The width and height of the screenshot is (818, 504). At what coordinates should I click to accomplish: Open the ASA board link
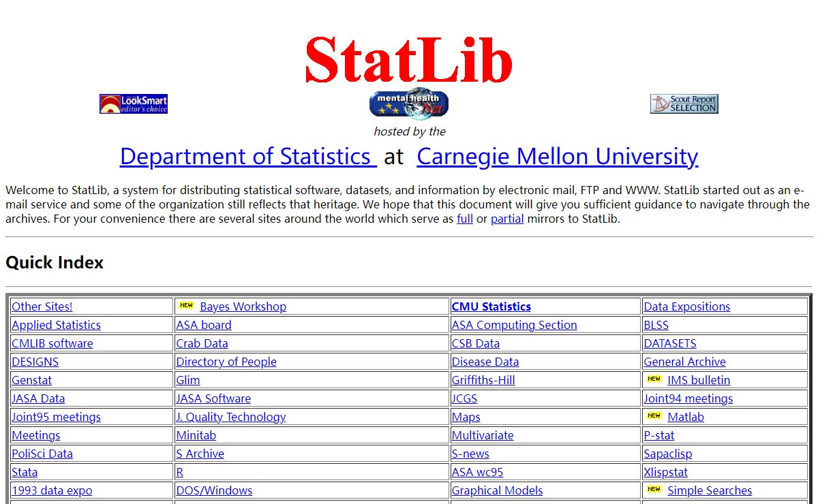[204, 325]
